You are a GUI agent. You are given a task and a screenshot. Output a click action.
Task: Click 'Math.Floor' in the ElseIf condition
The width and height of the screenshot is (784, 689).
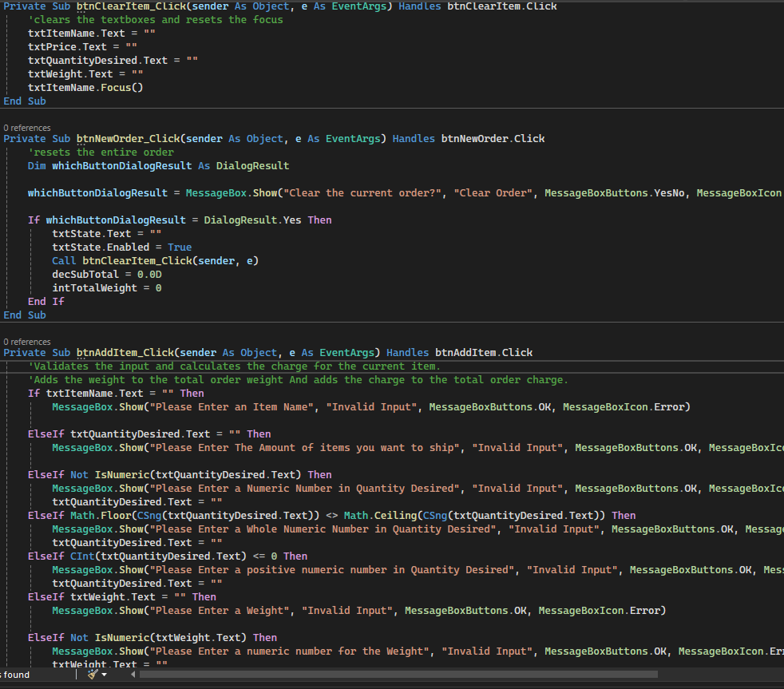pyautogui.click(x=101, y=516)
